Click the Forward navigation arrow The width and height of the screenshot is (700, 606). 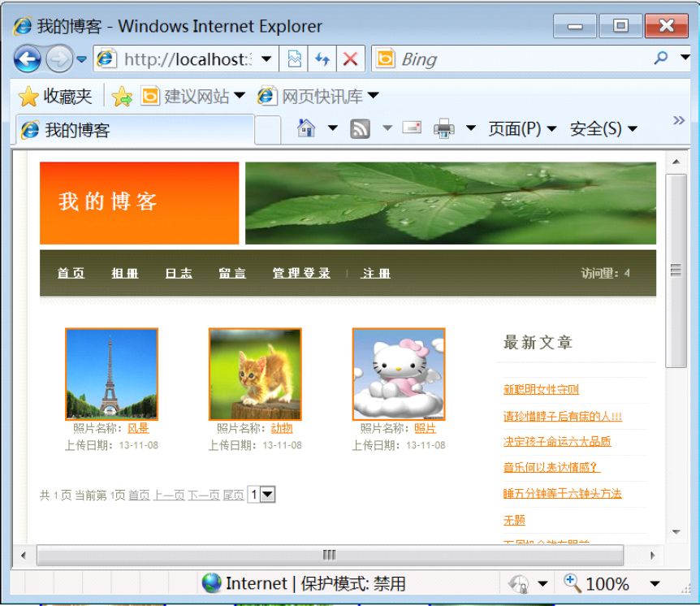click(59, 58)
